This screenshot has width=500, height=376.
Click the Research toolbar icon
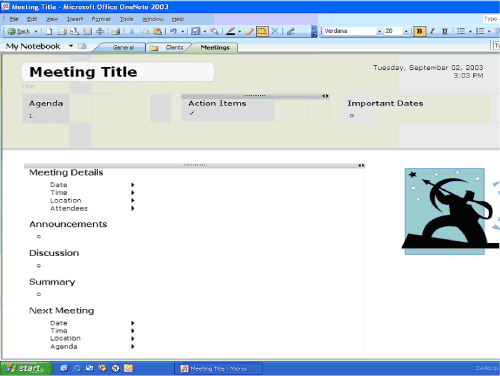pyautogui.click(x=74, y=31)
